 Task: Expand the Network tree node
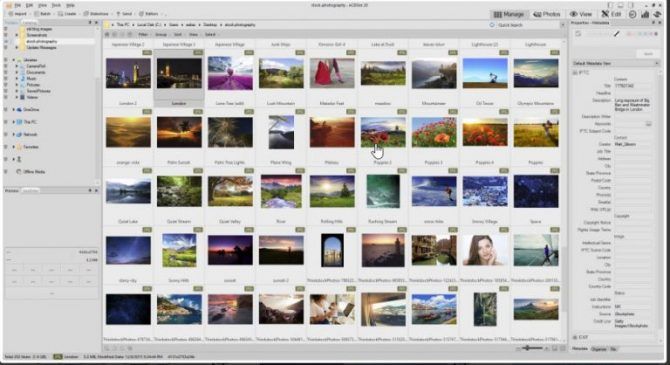pos(14,135)
